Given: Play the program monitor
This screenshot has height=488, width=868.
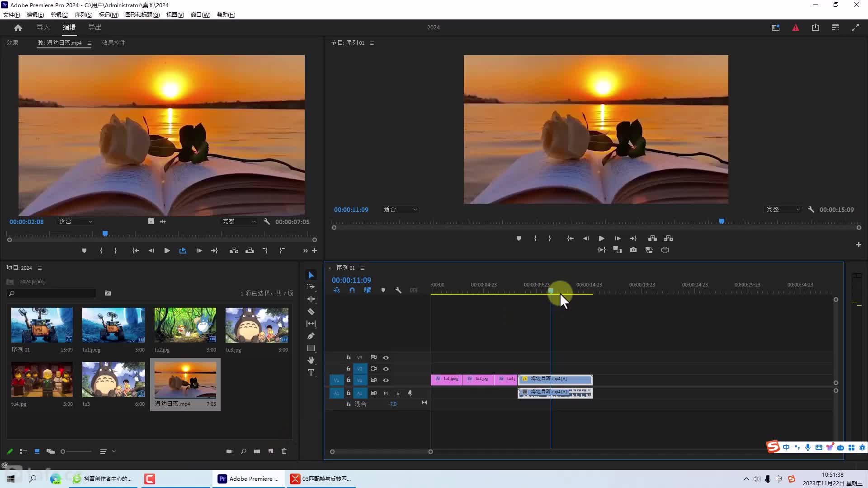Looking at the screenshot, I should point(602,238).
